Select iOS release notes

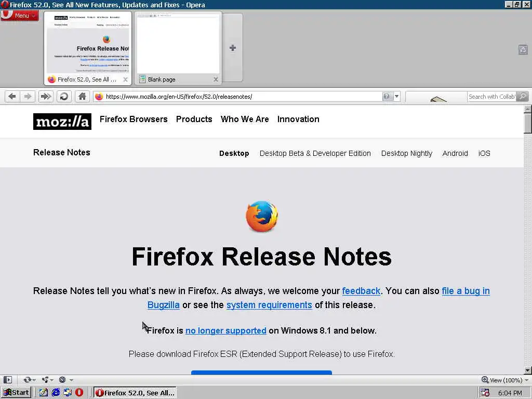pos(484,153)
